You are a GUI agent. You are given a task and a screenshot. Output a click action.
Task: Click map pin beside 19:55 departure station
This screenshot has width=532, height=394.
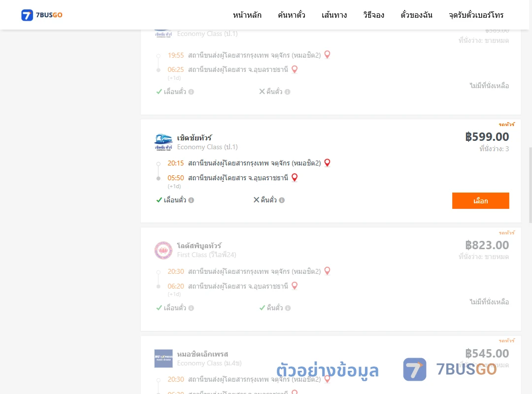pyautogui.click(x=327, y=55)
